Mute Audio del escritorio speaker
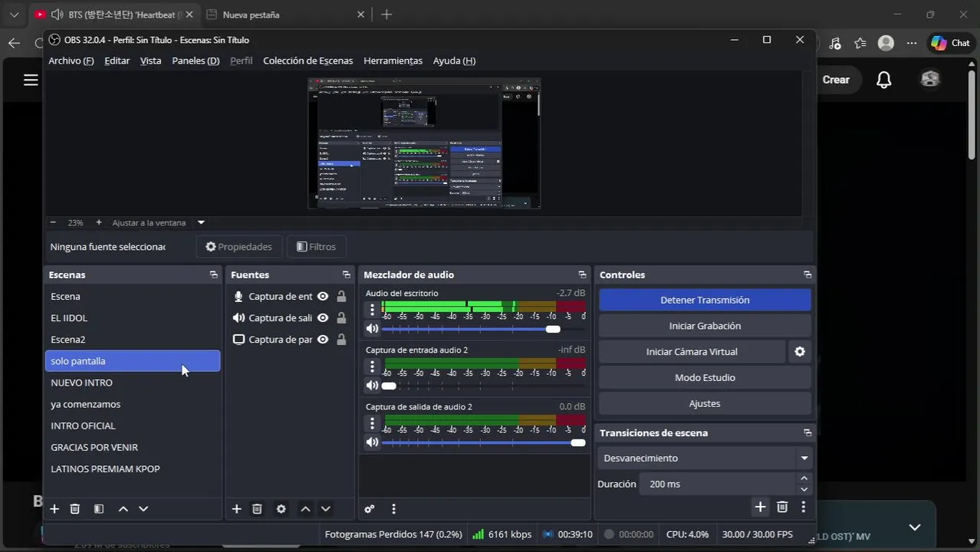 [372, 329]
